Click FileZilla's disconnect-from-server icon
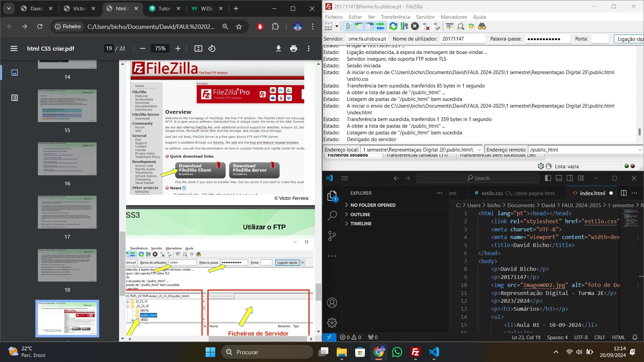The height and width of the screenshot is (362, 644). [426, 26]
